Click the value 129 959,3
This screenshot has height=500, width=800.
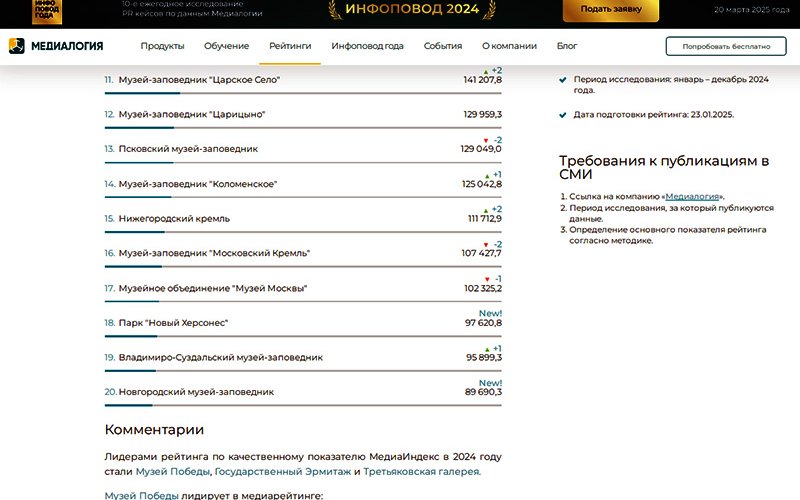click(x=482, y=114)
